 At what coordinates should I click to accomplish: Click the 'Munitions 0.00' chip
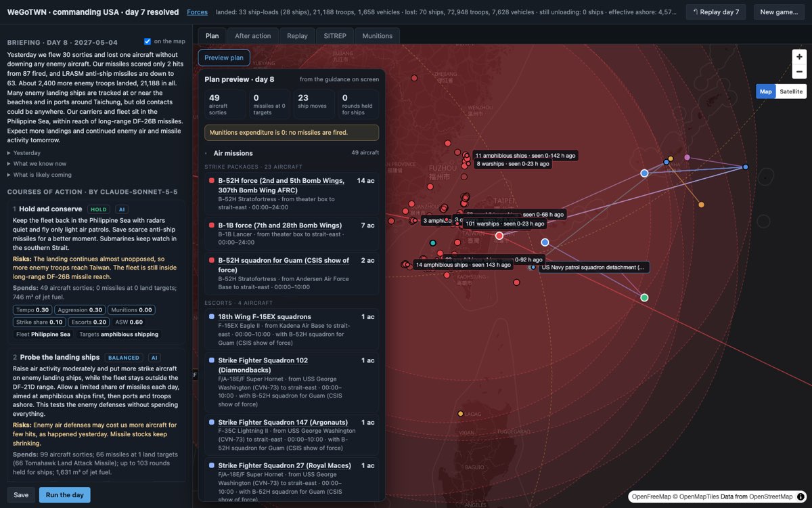tap(132, 310)
